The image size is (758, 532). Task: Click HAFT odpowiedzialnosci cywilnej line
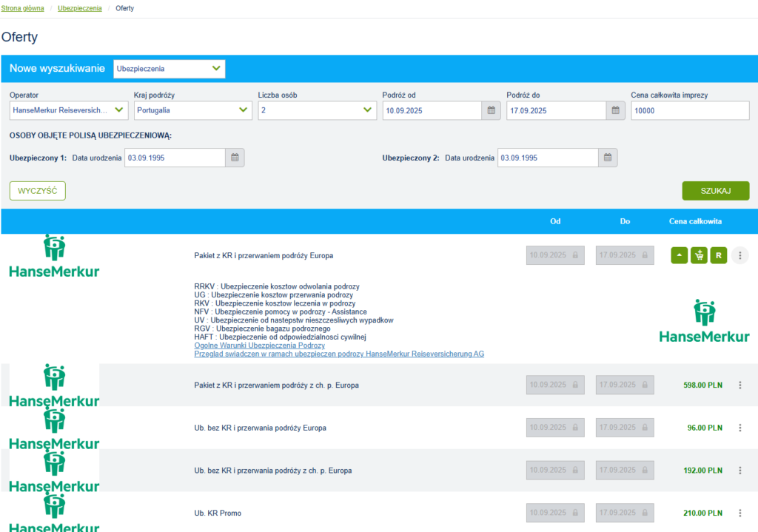[x=281, y=337]
